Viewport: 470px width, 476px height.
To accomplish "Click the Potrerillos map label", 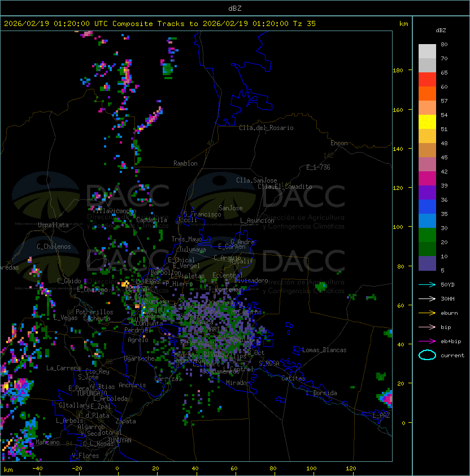I will pyautogui.click(x=94, y=312).
